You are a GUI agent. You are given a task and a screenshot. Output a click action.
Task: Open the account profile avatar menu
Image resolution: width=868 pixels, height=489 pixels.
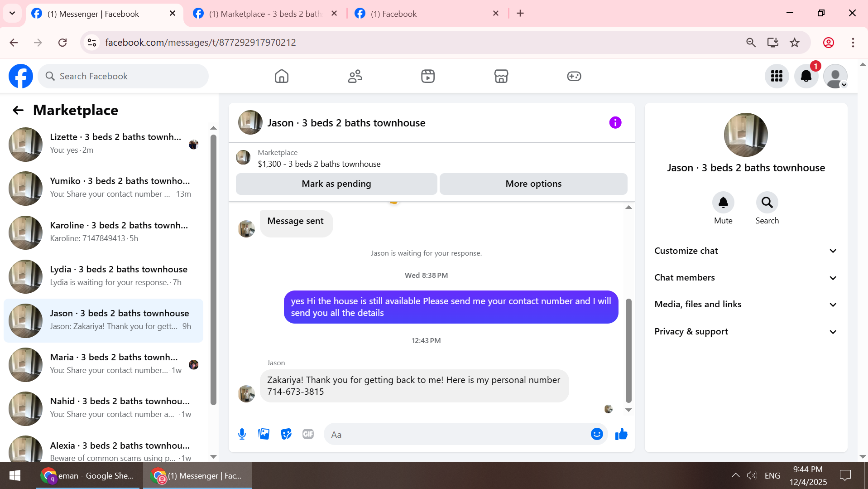pos(835,76)
